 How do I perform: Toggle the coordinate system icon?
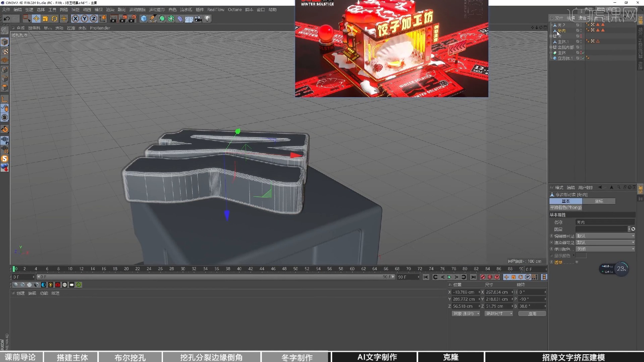pos(103,19)
